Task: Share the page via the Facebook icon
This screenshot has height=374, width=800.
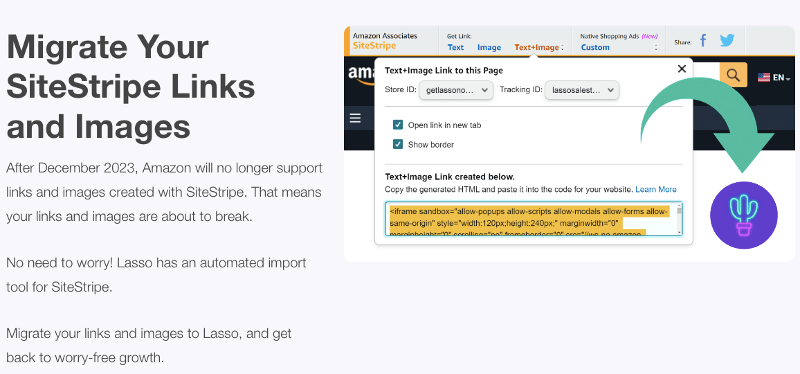Action: click(x=703, y=41)
